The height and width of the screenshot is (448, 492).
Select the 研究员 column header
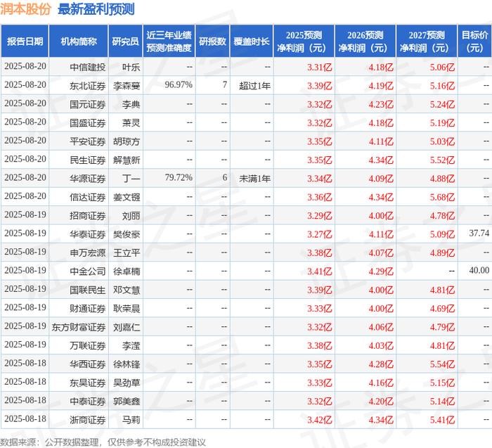click(126, 41)
